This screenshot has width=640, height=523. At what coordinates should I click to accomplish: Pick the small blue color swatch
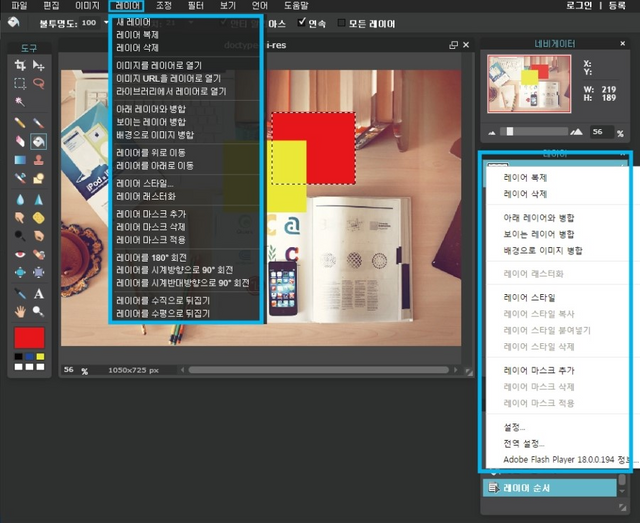(x=29, y=356)
